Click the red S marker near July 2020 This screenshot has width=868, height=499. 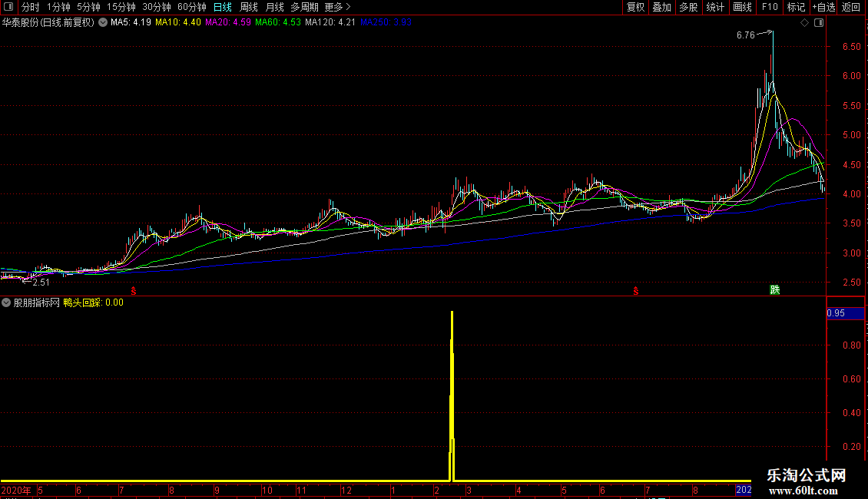(x=134, y=291)
